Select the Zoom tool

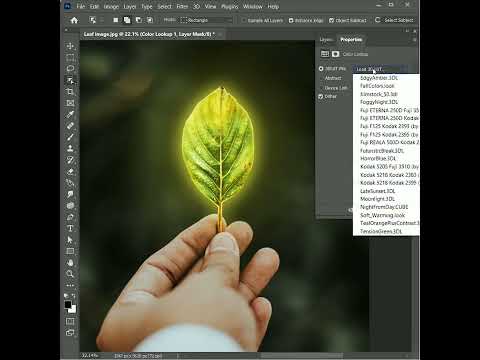[x=70, y=274]
